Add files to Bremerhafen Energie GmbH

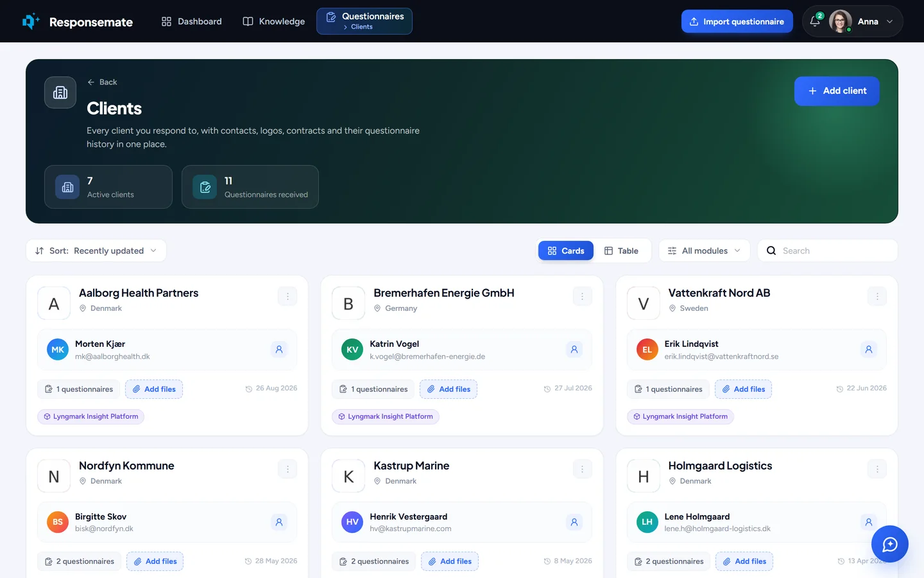point(449,389)
